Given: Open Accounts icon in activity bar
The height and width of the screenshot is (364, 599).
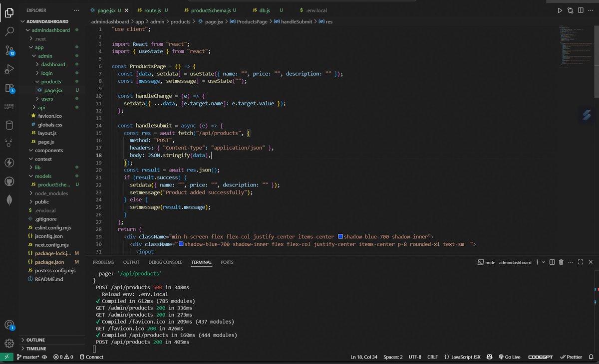Looking at the screenshot, I should pos(9,325).
